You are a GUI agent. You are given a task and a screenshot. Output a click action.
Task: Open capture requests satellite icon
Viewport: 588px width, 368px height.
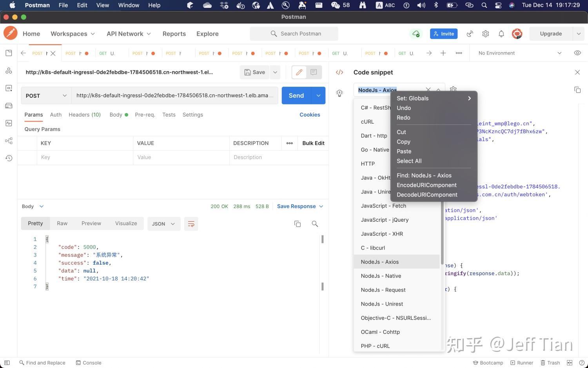coord(470,34)
